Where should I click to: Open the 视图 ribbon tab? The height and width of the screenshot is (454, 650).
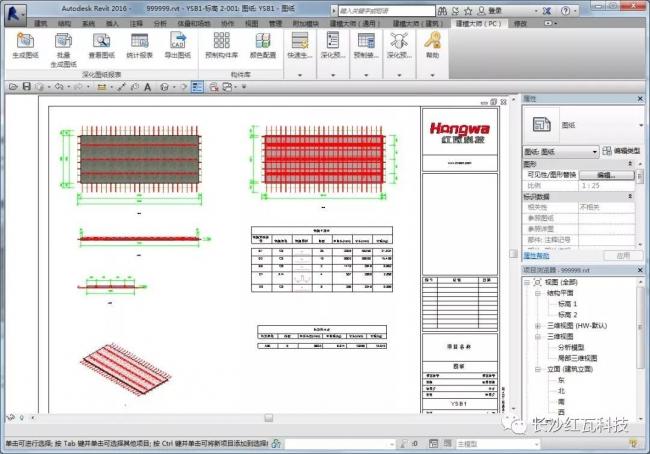[x=252, y=21]
